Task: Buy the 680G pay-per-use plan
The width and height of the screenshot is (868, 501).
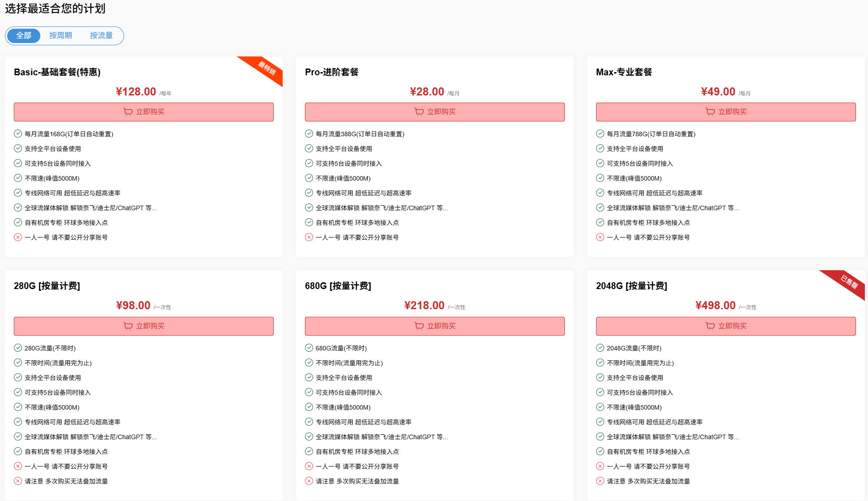Action: coord(434,326)
